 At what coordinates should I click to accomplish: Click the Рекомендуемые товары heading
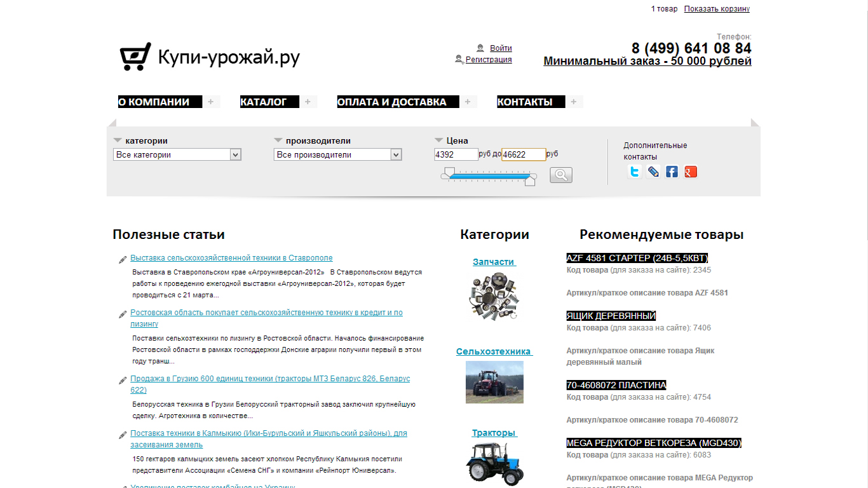(661, 234)
